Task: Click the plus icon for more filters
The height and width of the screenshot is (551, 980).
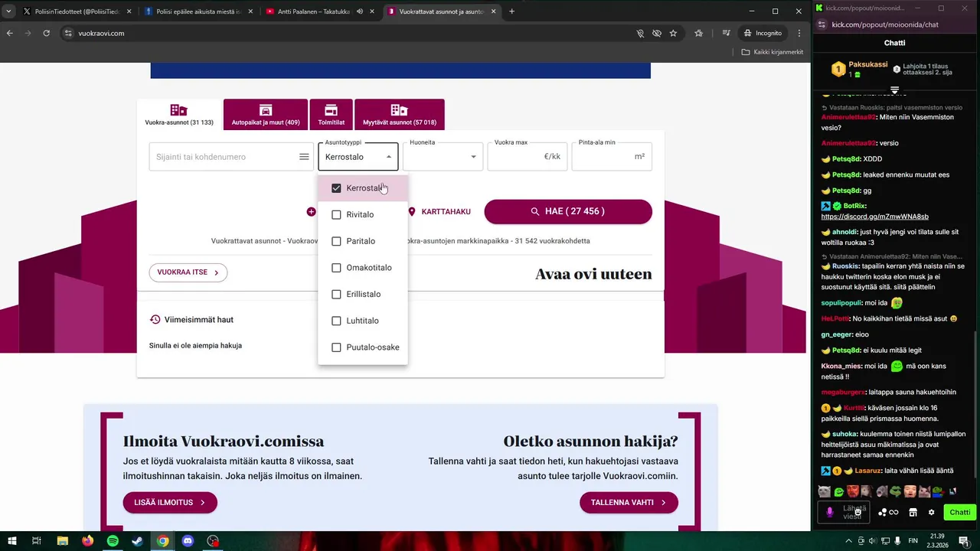Action: (x=311, y=212)
